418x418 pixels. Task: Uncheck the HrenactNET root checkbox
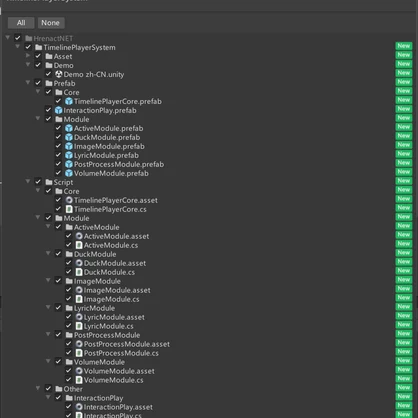(x=18, y=38)
